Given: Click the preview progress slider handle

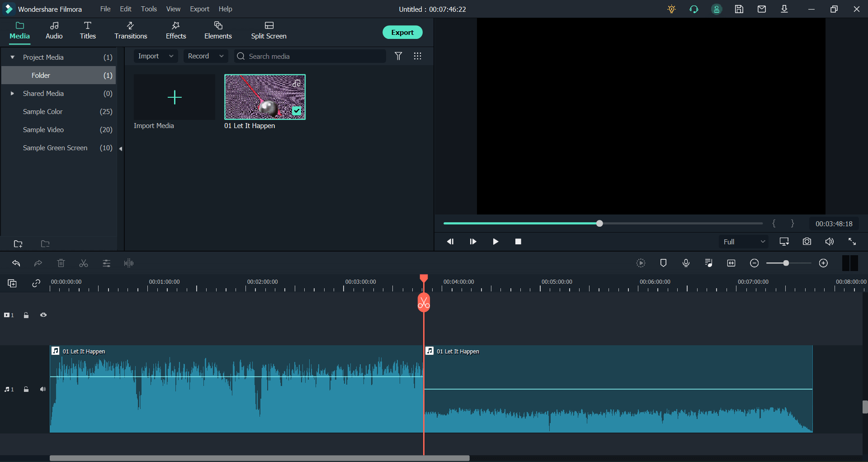Looking at the screenshot, I should [x=599, y=224].
